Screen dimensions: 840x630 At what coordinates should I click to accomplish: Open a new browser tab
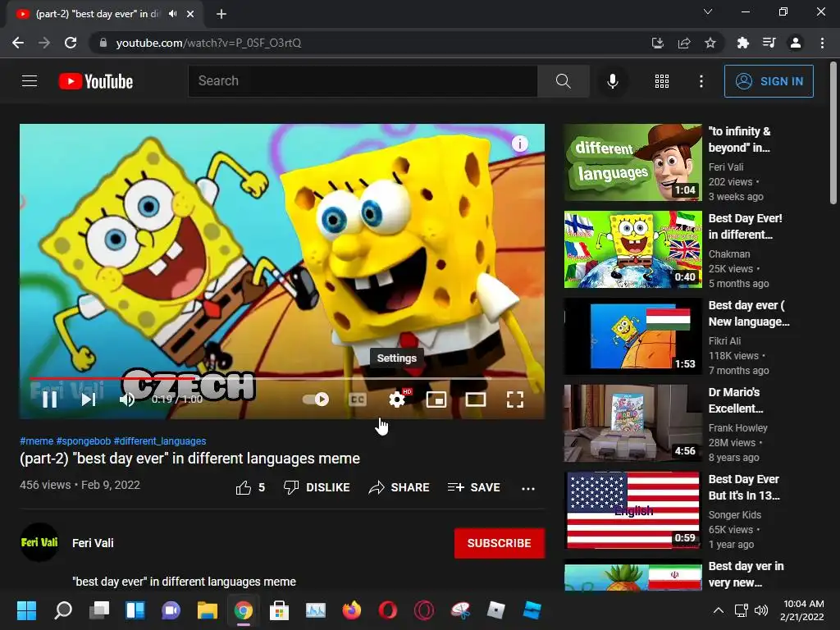tap(221, 14)
